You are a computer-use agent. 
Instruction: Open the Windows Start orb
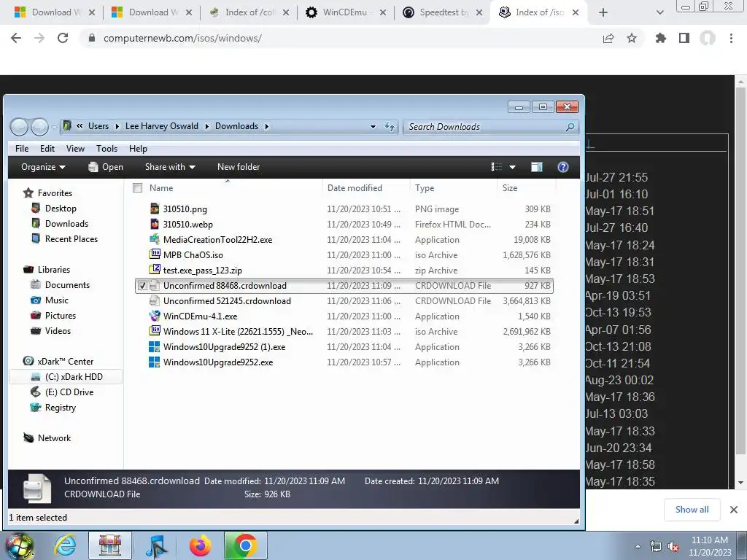[19, 545]
